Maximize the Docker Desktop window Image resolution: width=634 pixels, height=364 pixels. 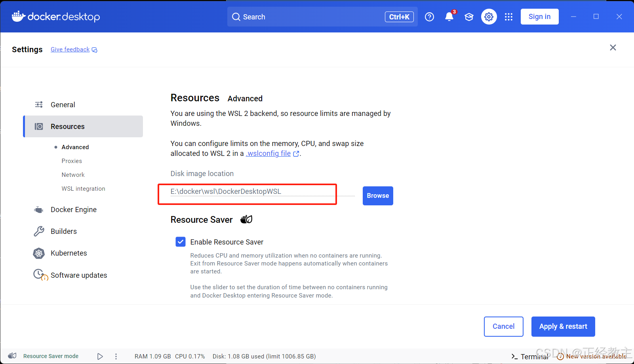tap(596, 17)
